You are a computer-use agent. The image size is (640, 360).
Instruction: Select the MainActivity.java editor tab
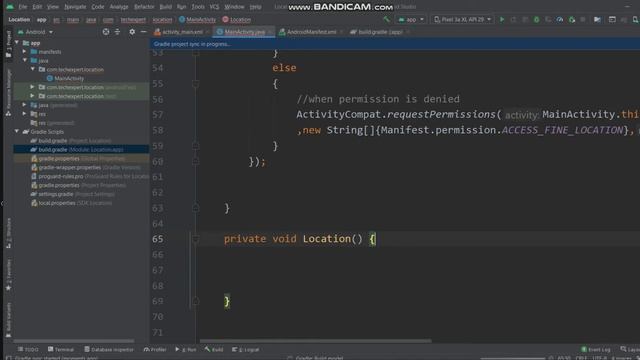click(244, 32)
